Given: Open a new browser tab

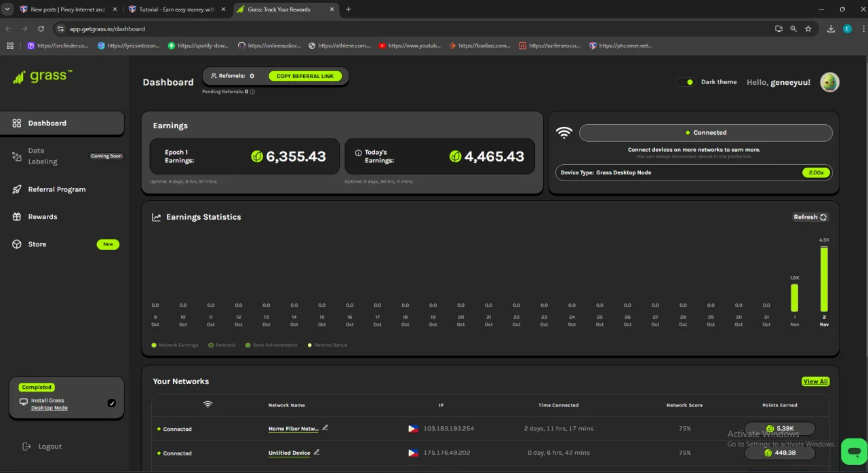Looking at the screenshot, I should point(349,10).
